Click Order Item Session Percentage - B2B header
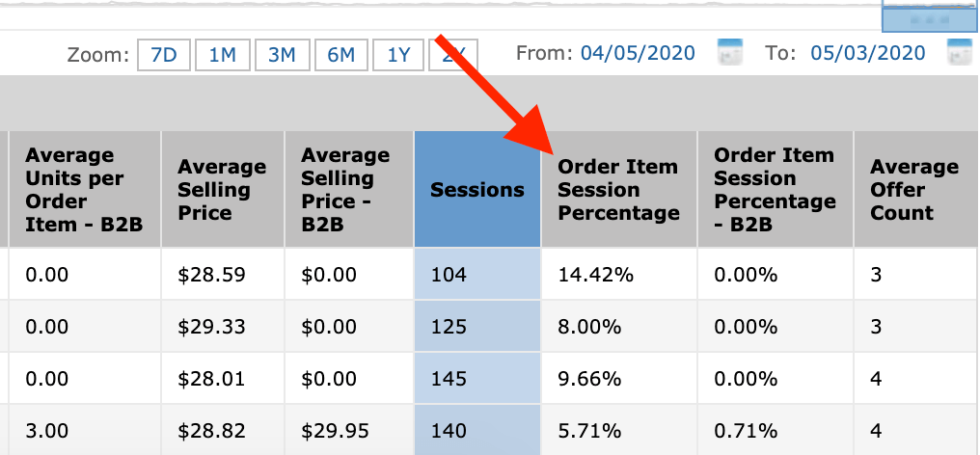Viewport: 980px width, 455px height. tap(774, 190)
